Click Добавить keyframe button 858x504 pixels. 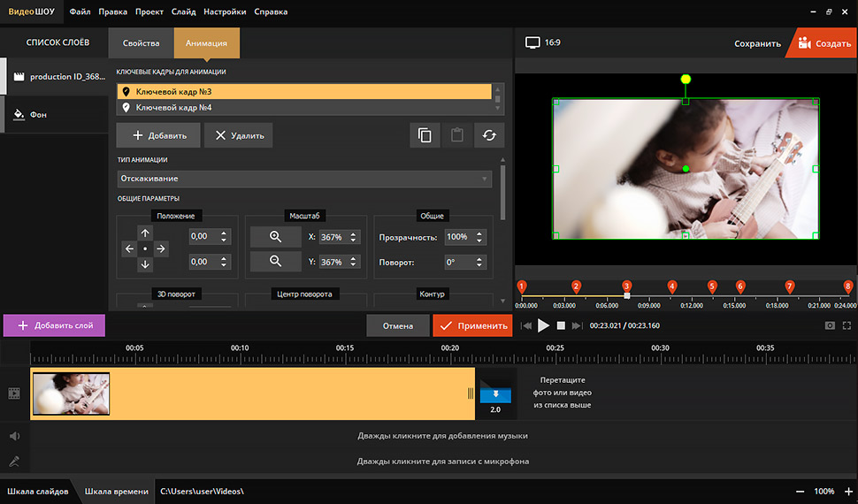pos(158,135)
